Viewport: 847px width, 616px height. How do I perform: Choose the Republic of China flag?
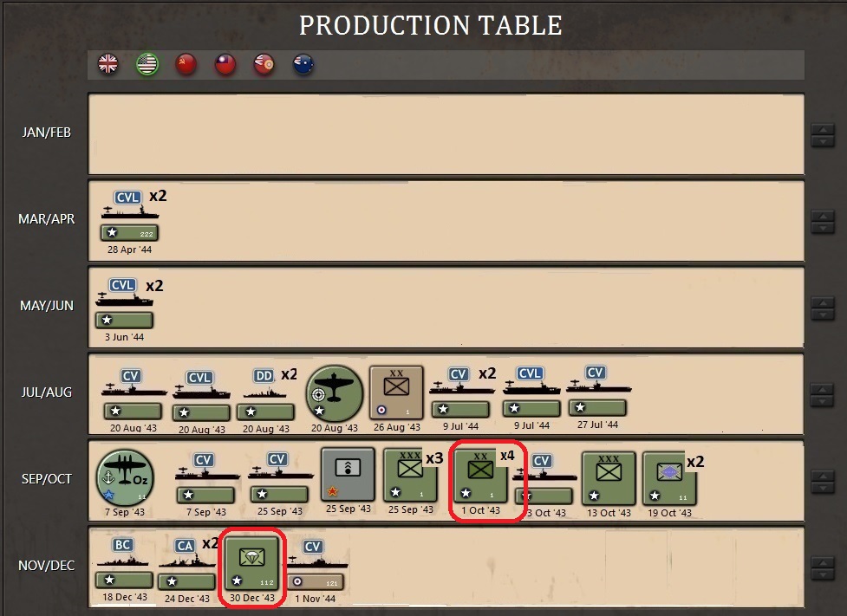point(225,64)
